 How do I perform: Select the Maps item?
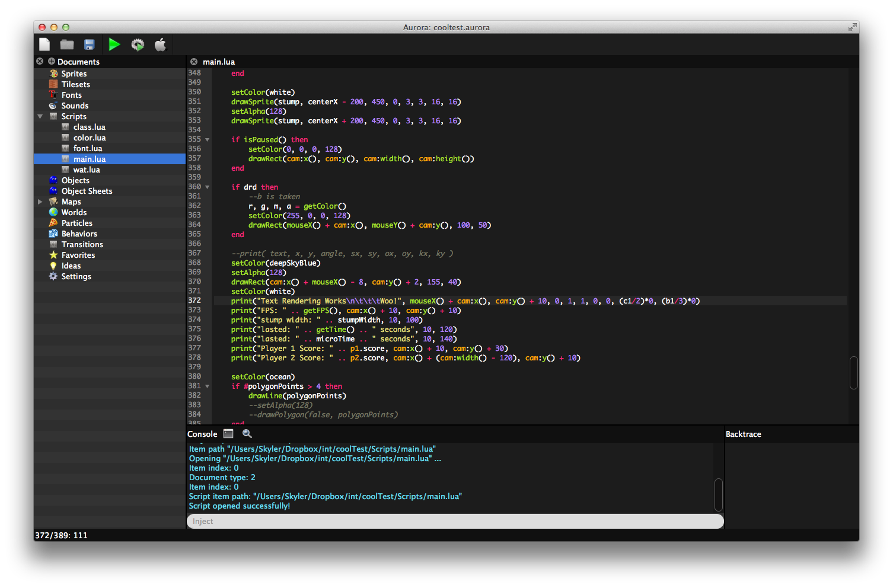(71, 202)
